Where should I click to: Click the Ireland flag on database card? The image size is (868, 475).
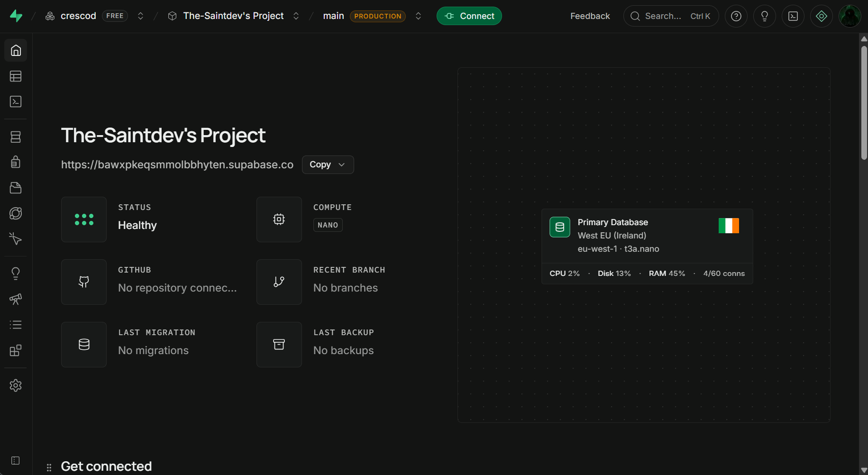[729, 226]
